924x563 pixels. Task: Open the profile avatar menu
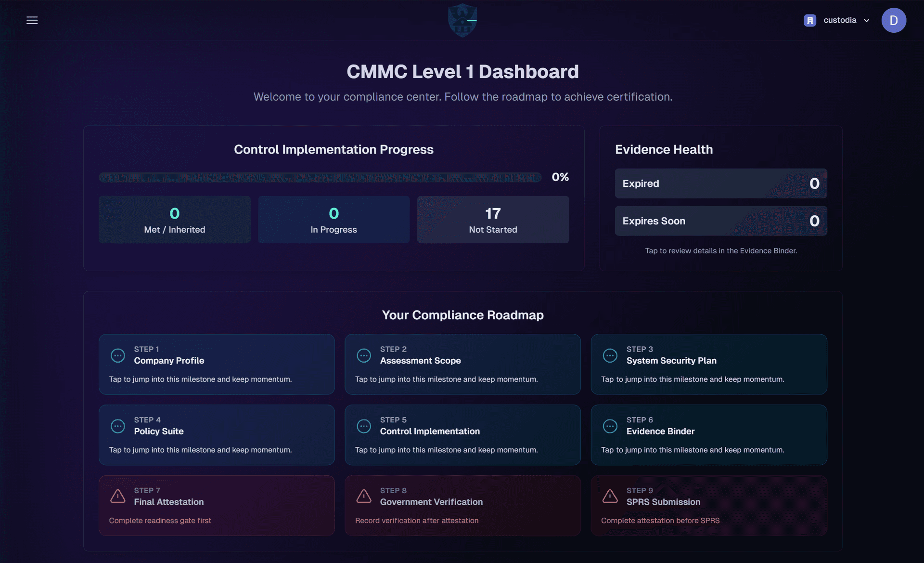pos(894,20)
